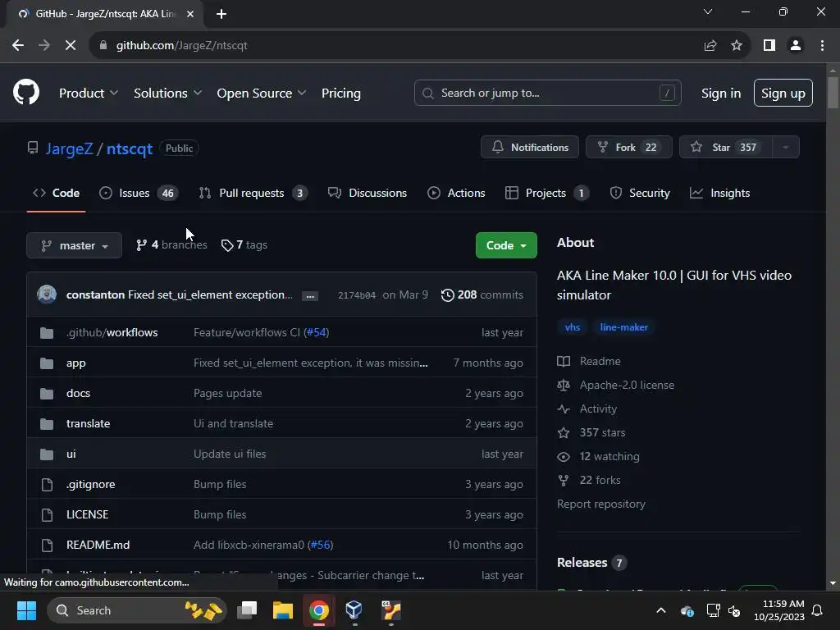The width and height of the screenshot is (840, 630).
Task: Expand the Solutions menu
Action: click(x=167, y=94)
